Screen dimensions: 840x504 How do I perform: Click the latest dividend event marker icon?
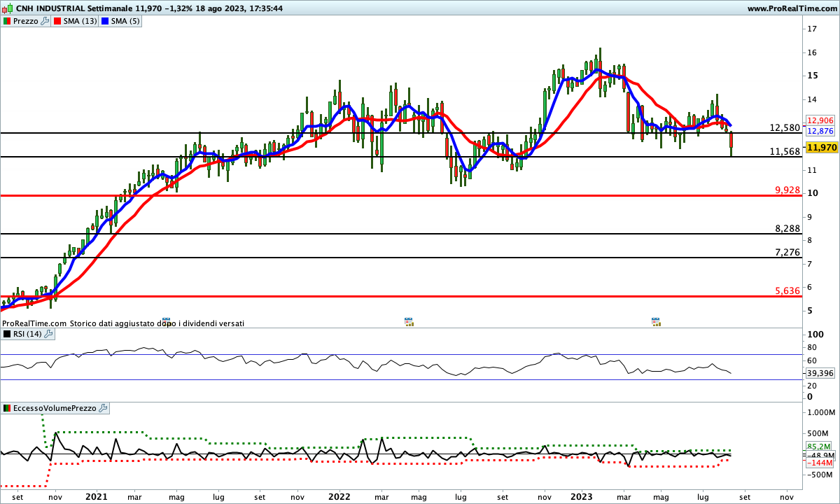coord(656,321)
